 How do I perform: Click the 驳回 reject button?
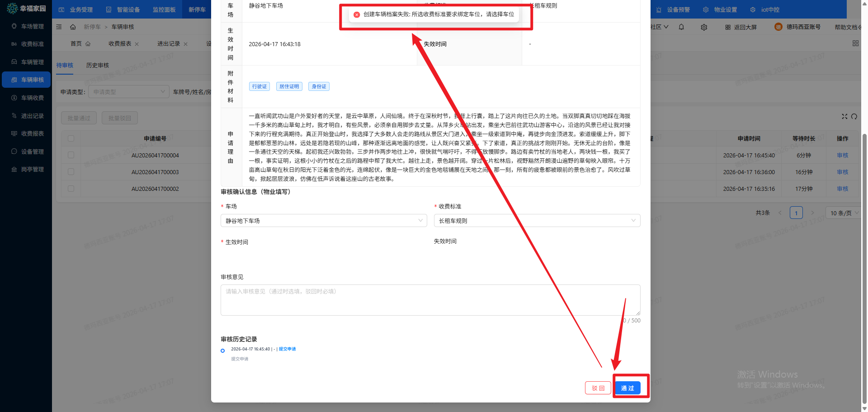[598, 388]
